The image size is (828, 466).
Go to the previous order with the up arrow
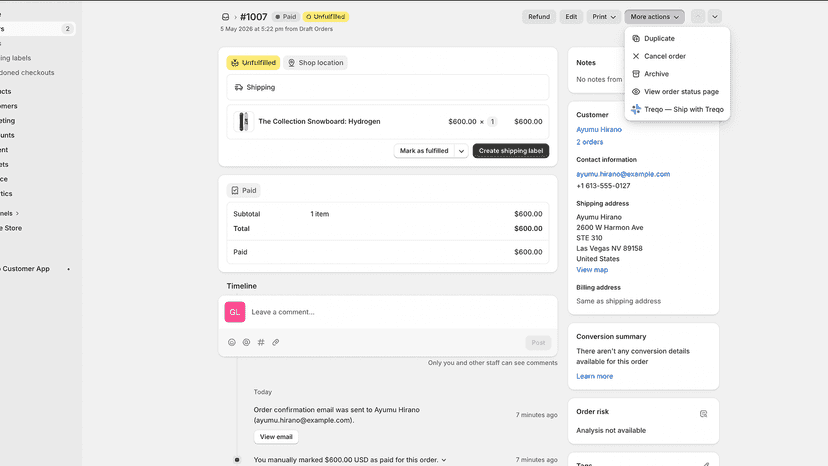pos(698,17)
